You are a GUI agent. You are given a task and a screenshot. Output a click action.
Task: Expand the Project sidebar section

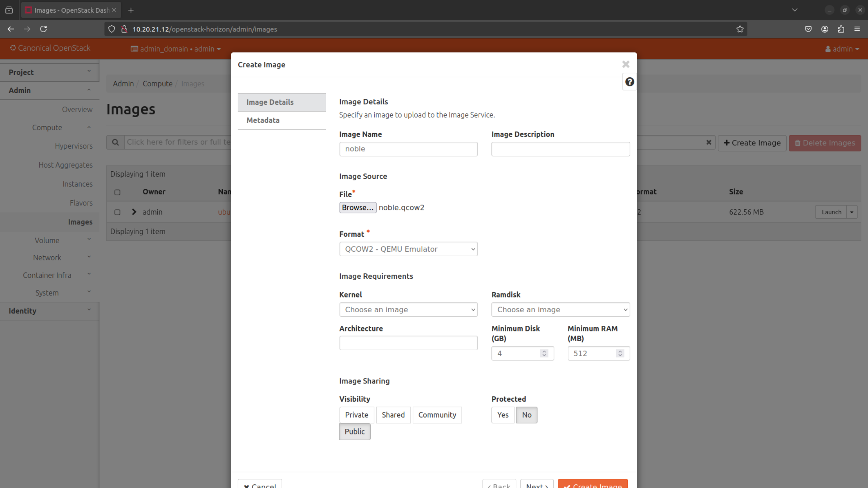pyautogui.click(x=50, y=72)
